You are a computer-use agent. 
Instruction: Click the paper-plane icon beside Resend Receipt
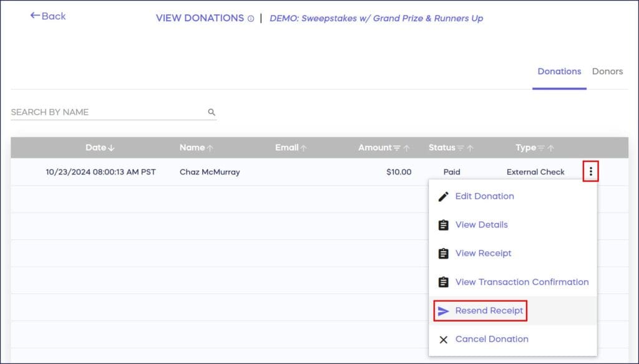click(x=444, y=310)
